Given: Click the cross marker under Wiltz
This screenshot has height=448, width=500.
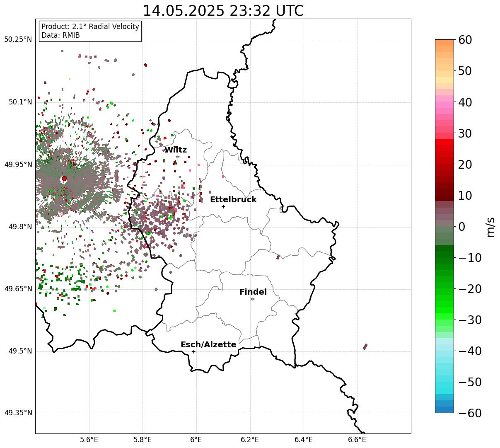Looking at the screenshot, I should point(178,157).
